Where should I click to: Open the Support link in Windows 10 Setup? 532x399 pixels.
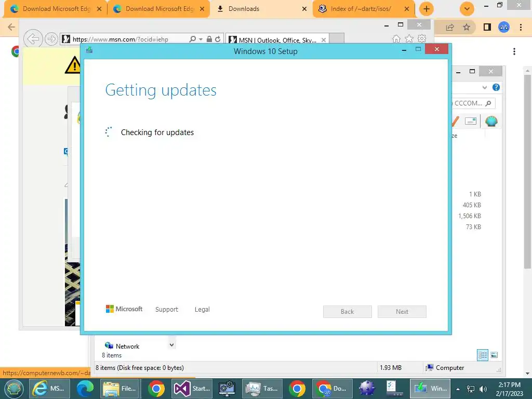[x=167, y=310]
